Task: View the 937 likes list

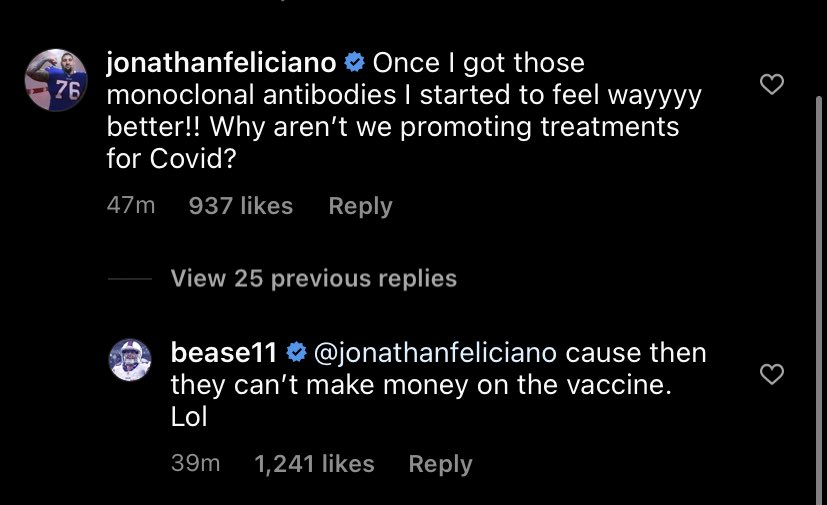Action: click(241, 205)
